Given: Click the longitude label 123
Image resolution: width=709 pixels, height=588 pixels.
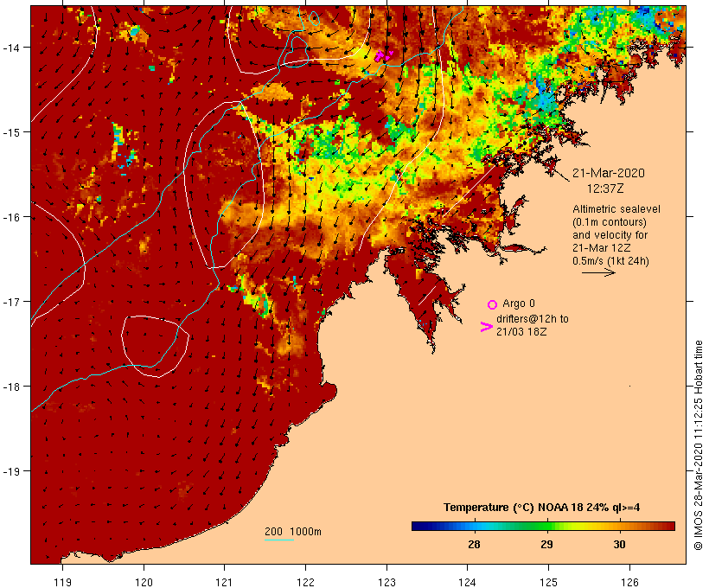Looking at the screenshot, I should (386, 582).
